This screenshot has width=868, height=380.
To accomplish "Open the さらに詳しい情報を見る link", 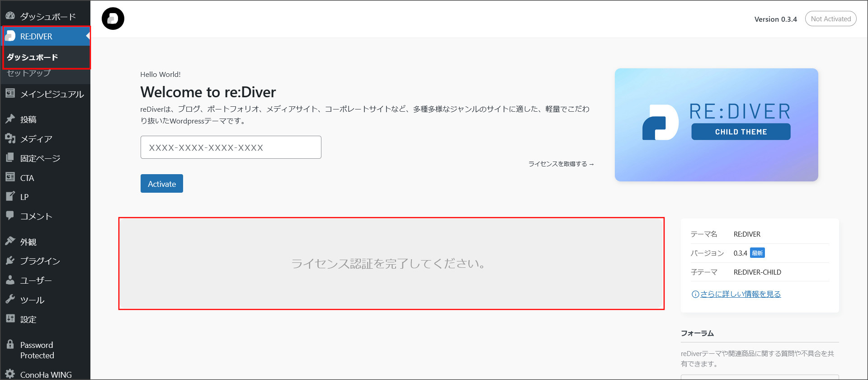I will pos(740,294).
